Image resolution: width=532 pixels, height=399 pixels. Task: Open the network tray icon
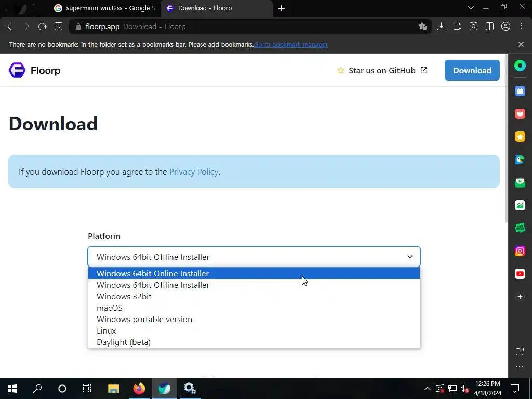click(x=453, y=389)
